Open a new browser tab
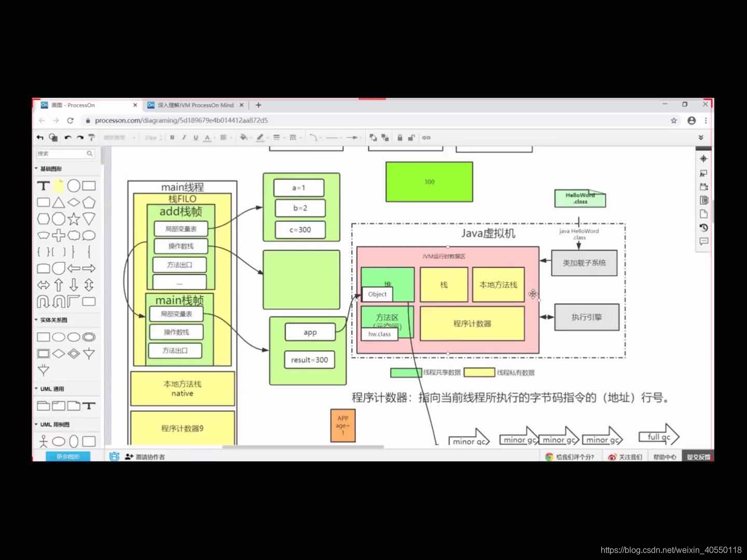This screenshot has width=747, height=560. pos(258,105)
